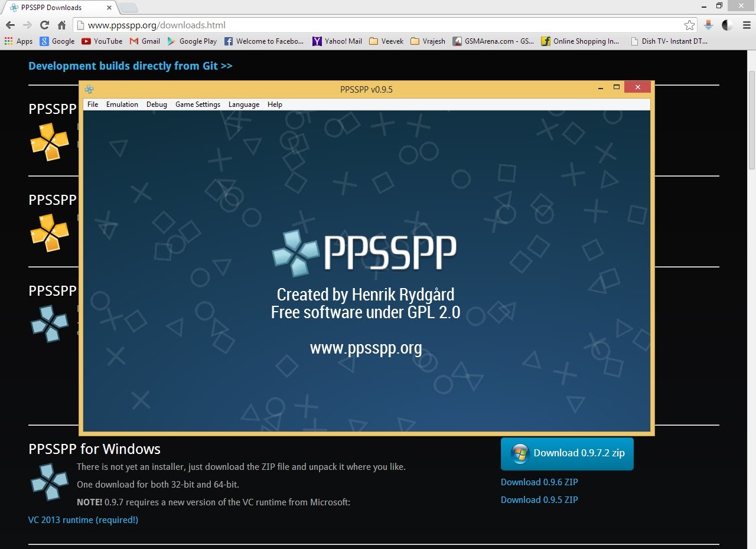Open the File menu in PPSSPP
The image size is (756, 549).
(93, 104)
